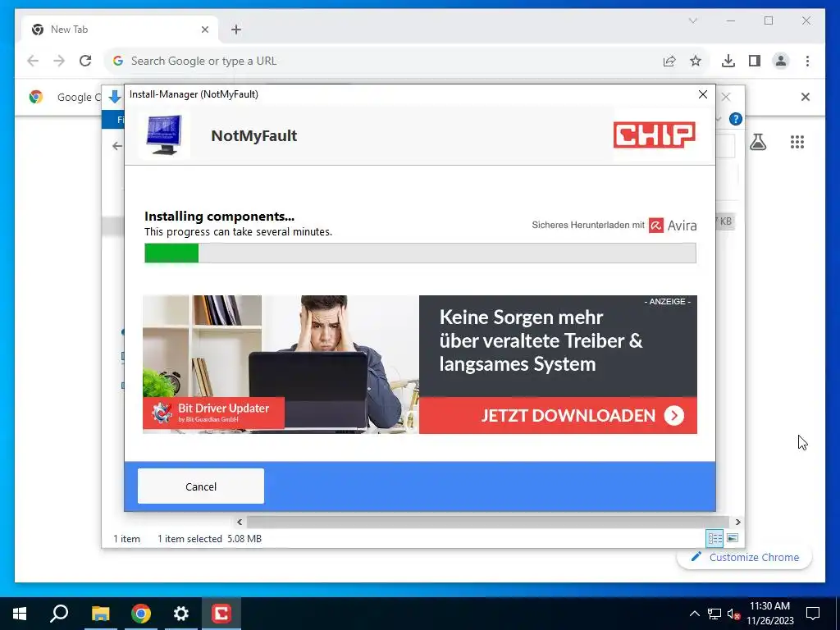
Task: Open Settings from taskbar
Action: coord(181,614)
